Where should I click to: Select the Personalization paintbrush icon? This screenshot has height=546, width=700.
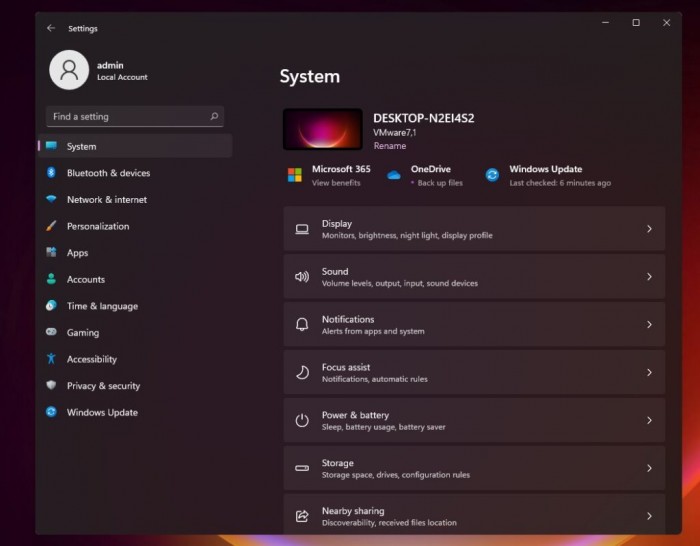[51, 226]
